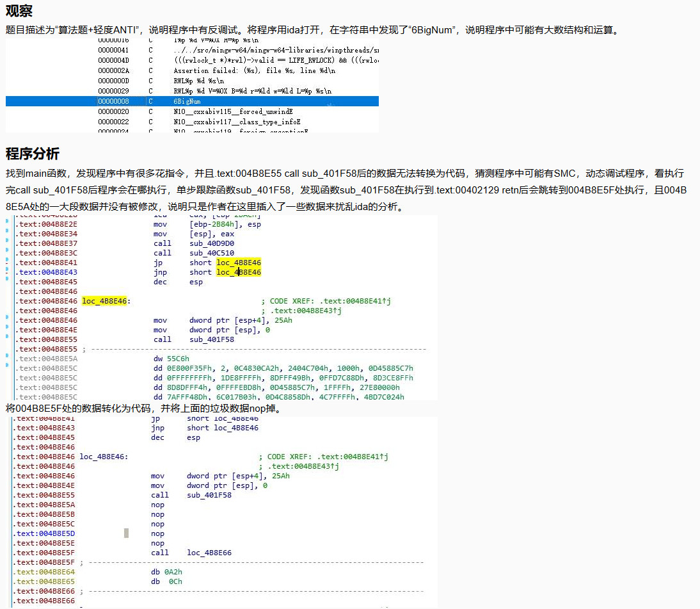The image size is (700, 609).
Task: Click instruction "mov [esp], eax"
Action: pos(194,234)
